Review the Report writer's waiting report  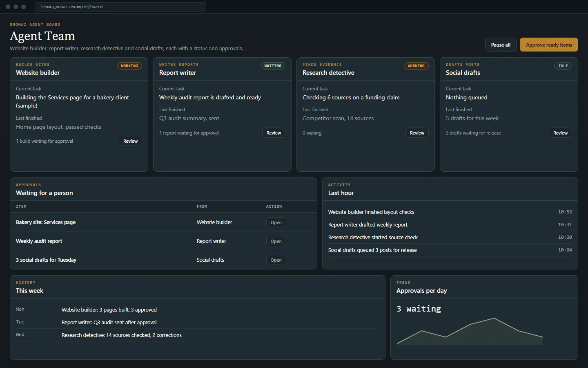pyautogui.click(x=274, y=133)
